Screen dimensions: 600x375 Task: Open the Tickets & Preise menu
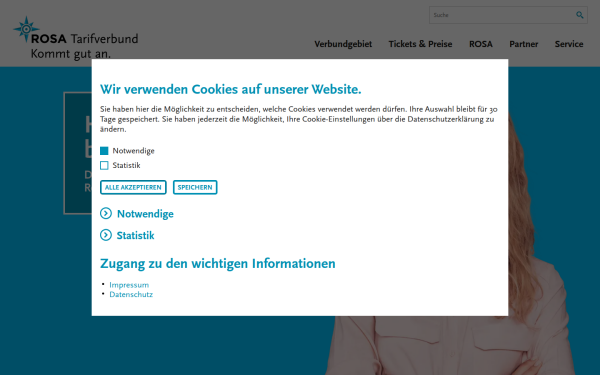[x=420, y=44]
